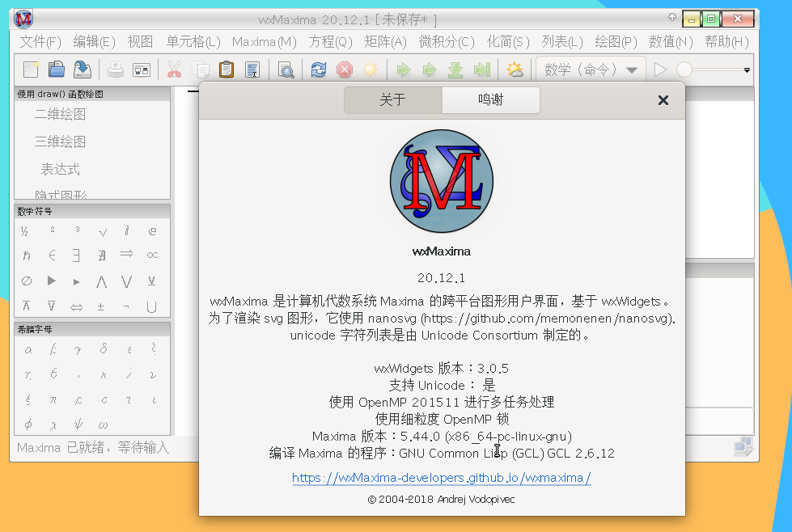Click the 表达式 button
This screenshot has height=532, width=792.
coord(60,169)
